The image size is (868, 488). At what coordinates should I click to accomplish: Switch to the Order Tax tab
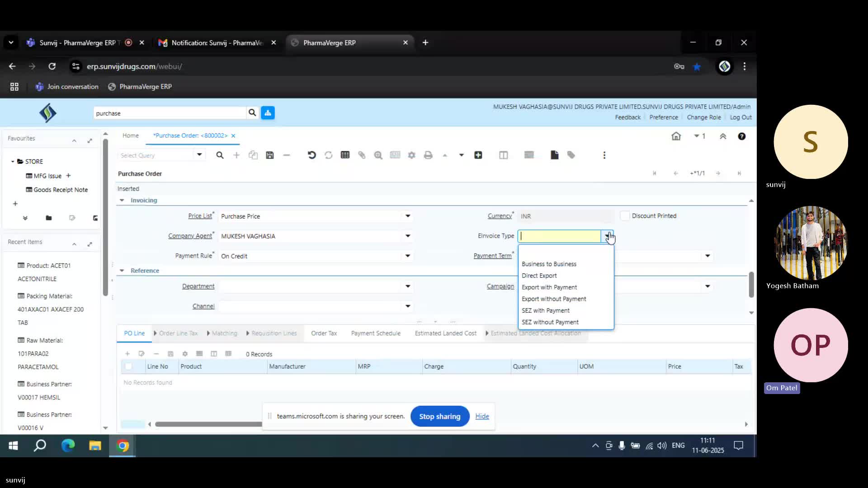point(324,333)
